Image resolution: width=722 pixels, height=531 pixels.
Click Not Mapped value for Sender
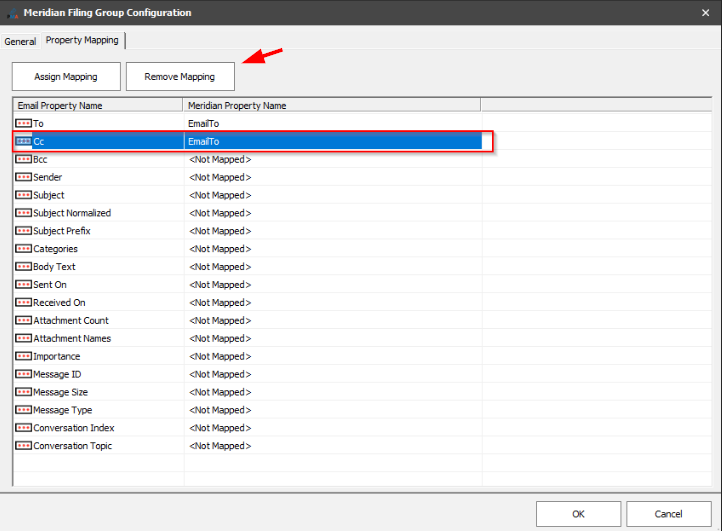pos(220,177)
